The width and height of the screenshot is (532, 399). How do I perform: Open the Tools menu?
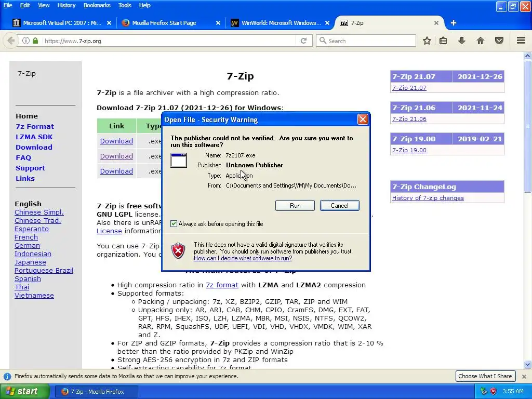pos(125,5)
